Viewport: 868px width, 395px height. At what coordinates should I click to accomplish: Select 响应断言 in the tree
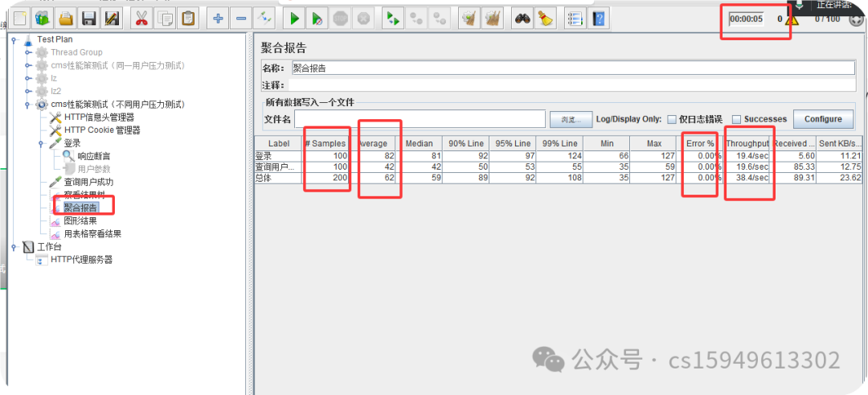(93, 156)
